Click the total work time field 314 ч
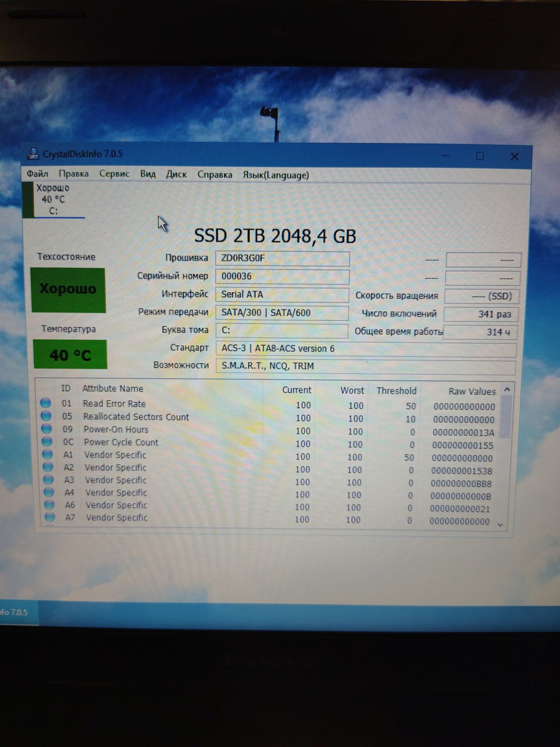The width and height of the screenshot is (560, 747). (480, 332)
